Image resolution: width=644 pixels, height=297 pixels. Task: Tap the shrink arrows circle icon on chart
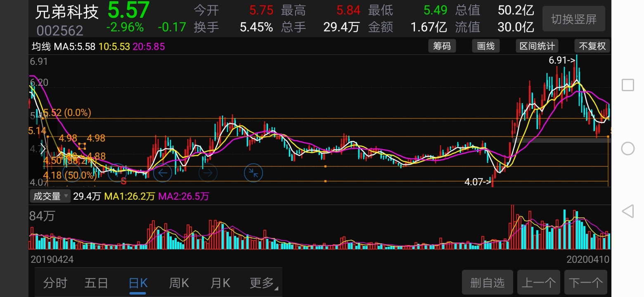(253, 173)
